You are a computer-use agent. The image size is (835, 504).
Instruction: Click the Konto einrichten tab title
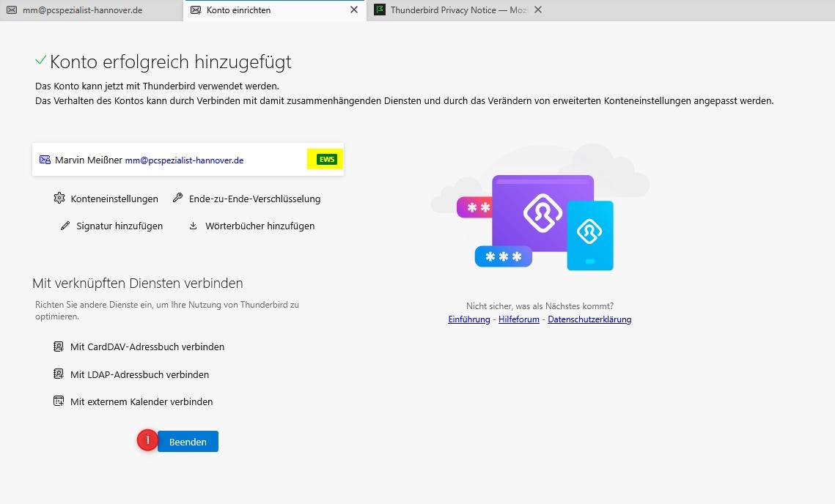[238, 10]
